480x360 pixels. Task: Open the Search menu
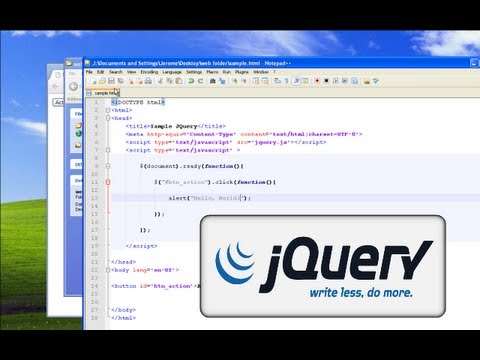[116, 72]
